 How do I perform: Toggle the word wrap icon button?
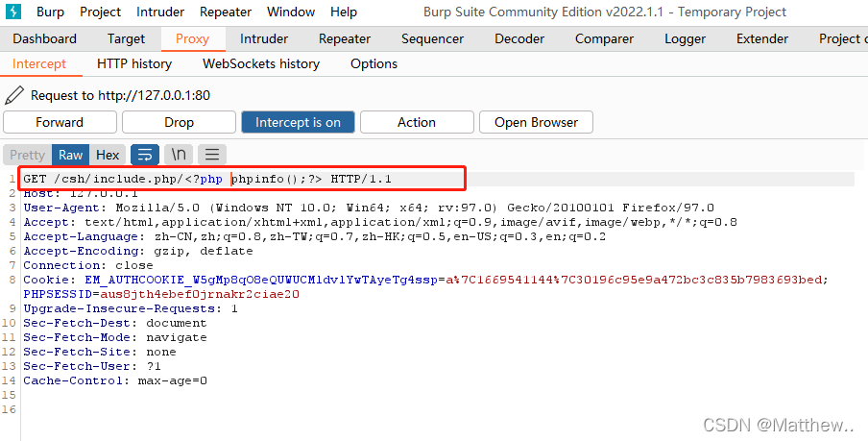pyautogui.click(x=145, y=155)
